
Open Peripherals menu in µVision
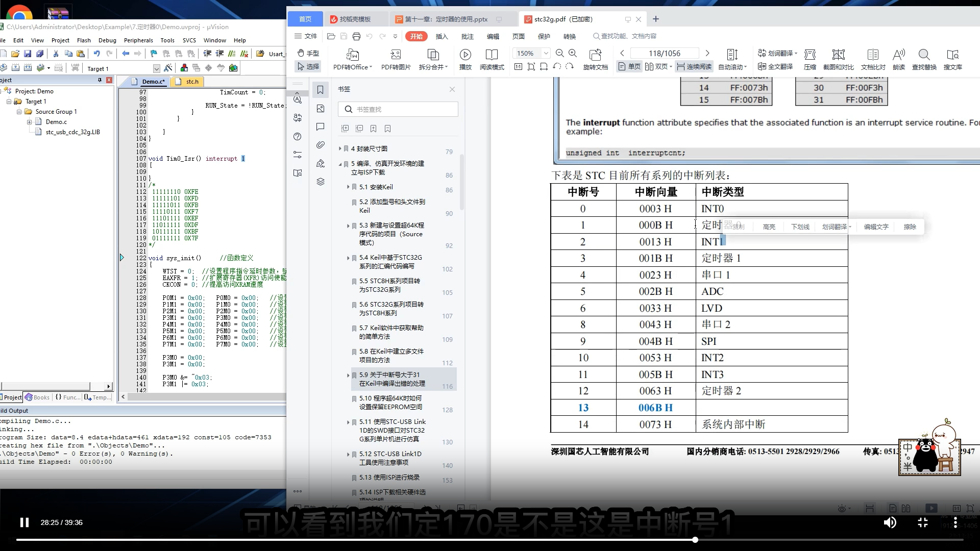point(138,40)
